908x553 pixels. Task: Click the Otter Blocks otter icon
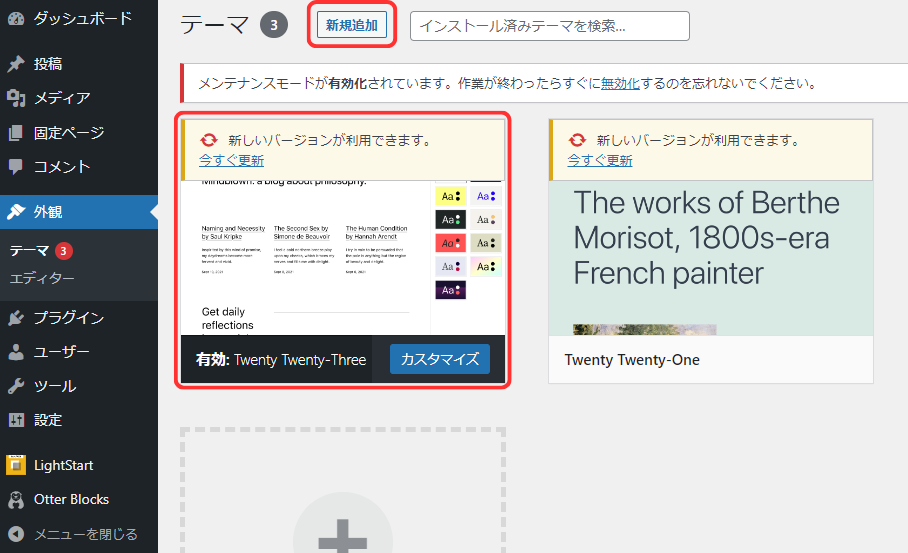click(16, 499)
